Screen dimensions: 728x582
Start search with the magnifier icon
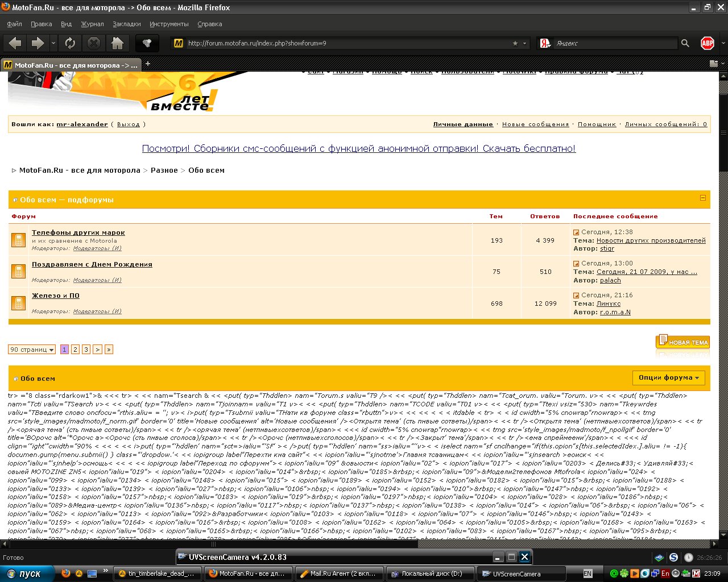(685, 43)
